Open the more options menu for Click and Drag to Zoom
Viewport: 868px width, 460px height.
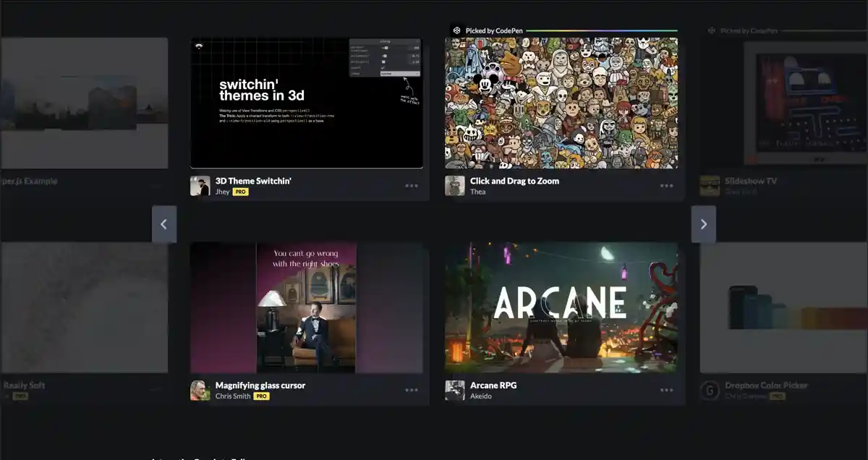(666, 186)
